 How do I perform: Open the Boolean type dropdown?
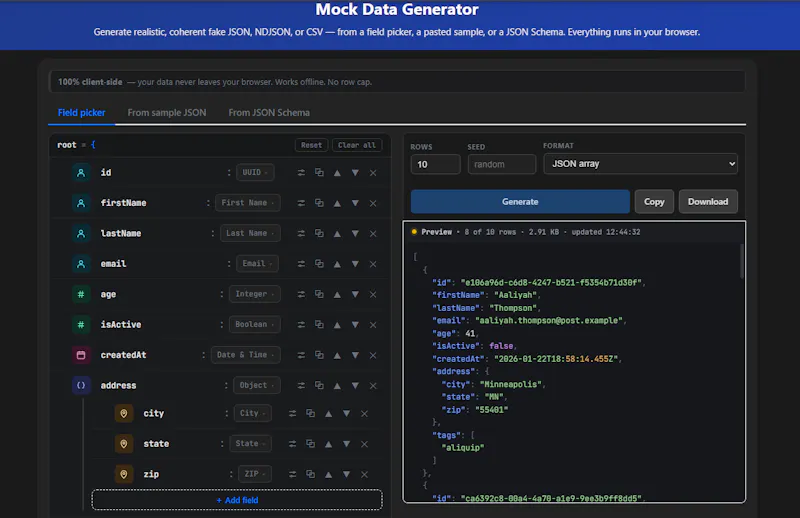[x=255, y=324]
